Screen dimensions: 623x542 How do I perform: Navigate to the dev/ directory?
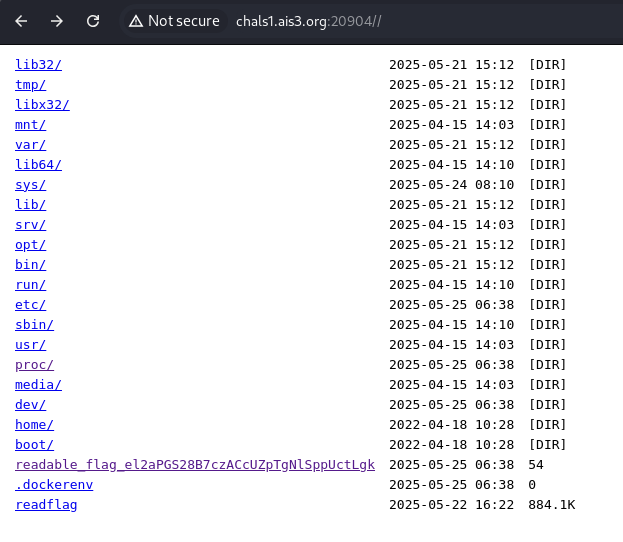point(30,405)
